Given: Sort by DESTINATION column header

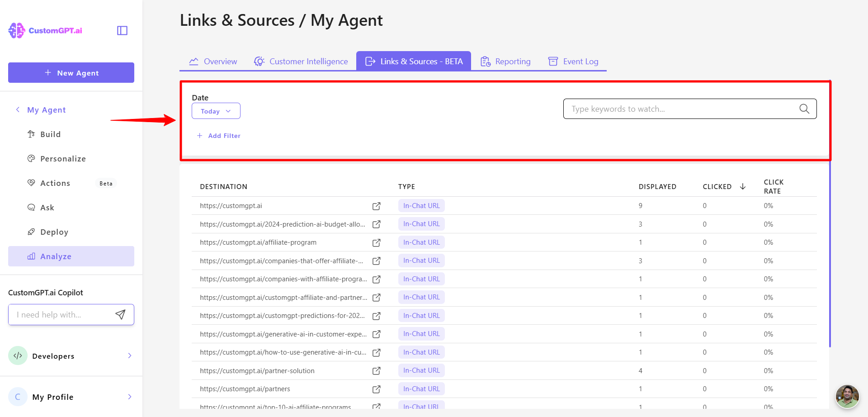Looking at the screenshot, I should tap(224, 187).
